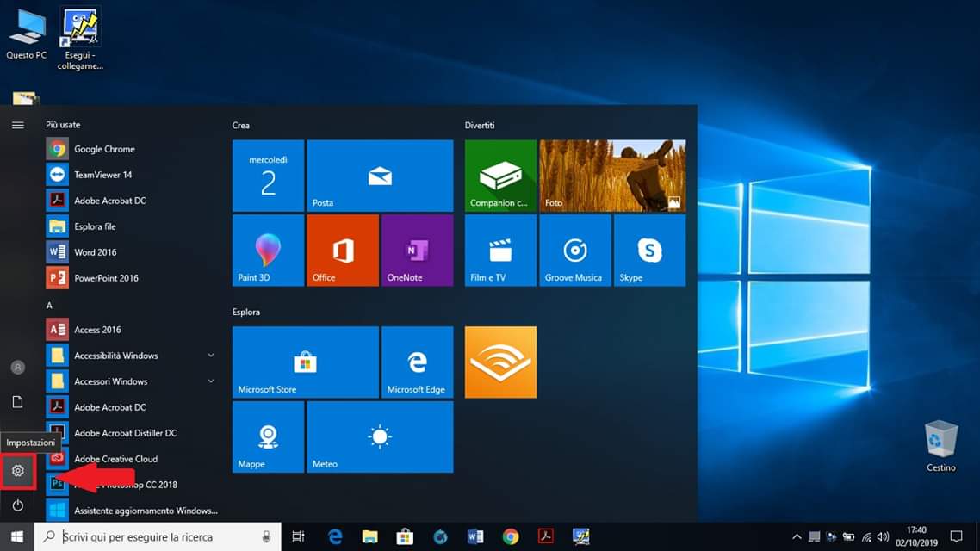
Task: Open the purple OneNote tile
Action: pos(418,251)
